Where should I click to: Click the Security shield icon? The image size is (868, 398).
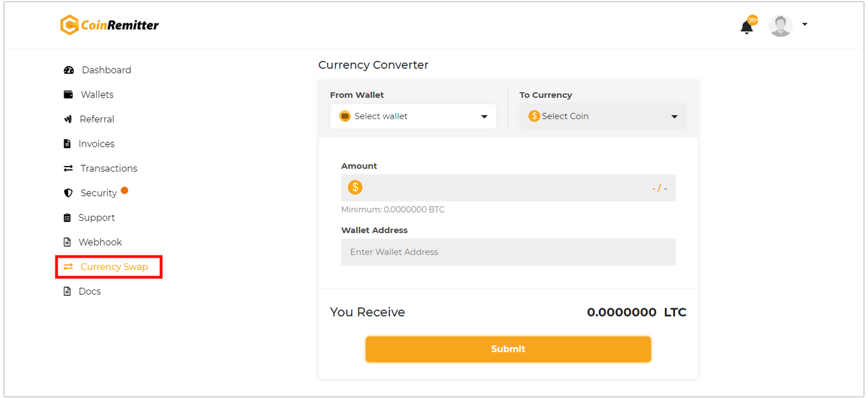[x=68, y=193]
